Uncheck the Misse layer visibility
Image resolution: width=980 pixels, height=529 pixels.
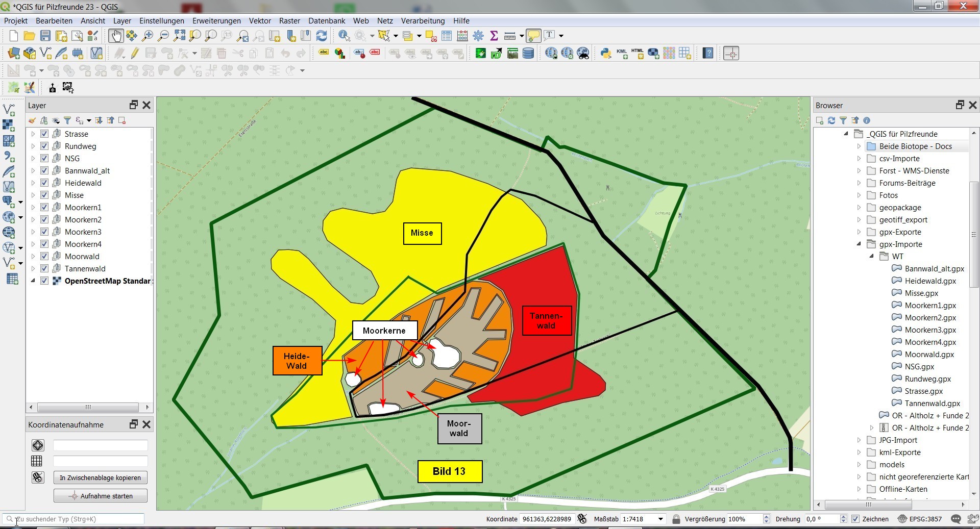click(44, 195)
